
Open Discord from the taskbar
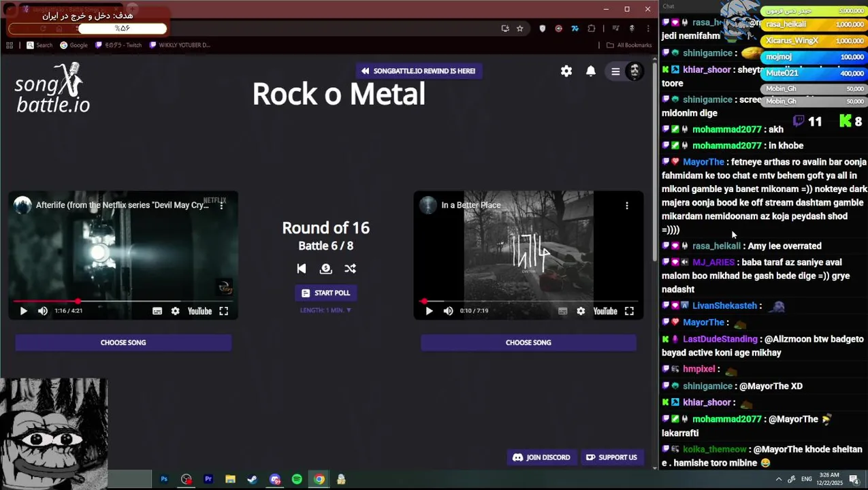pyautogui.click(x=274, y=479)
